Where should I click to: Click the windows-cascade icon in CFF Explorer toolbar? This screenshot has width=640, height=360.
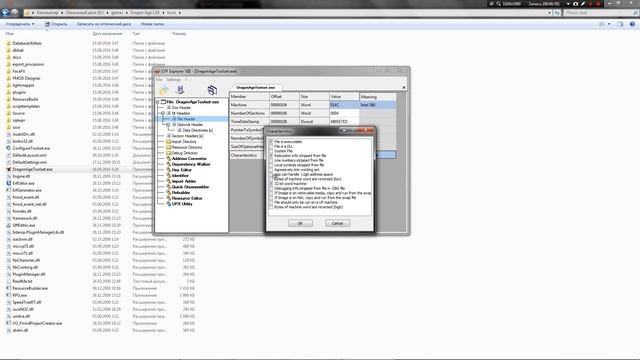point(212,90)
